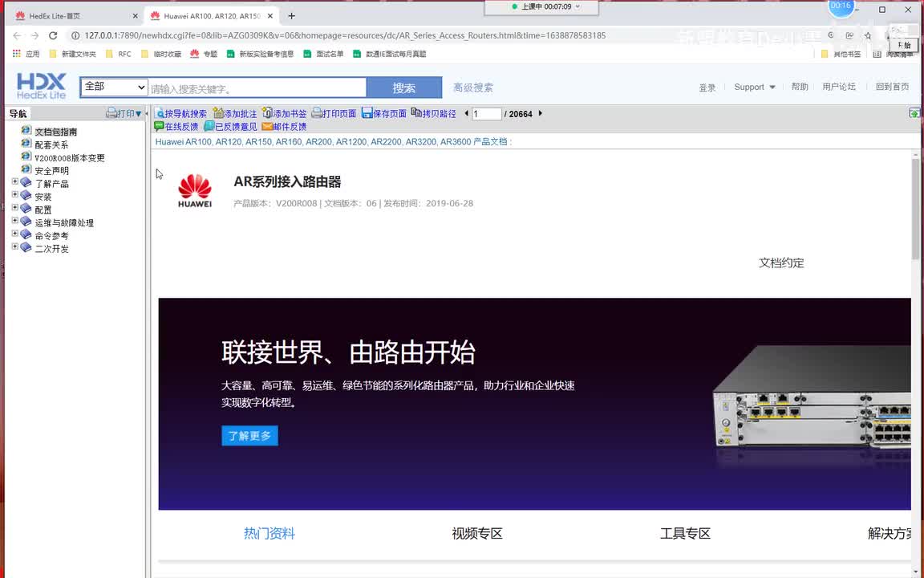
Task: Expand the 上课中 timer dropdown arrow
Action: pyautogui.click(x=577, y=6)
